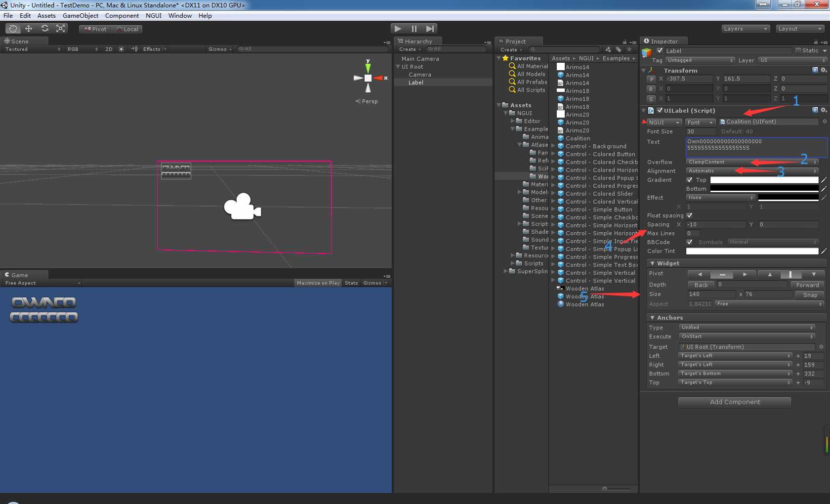Open the Transform component gear menu
This screenshot has height=504, width=830.
824,70
